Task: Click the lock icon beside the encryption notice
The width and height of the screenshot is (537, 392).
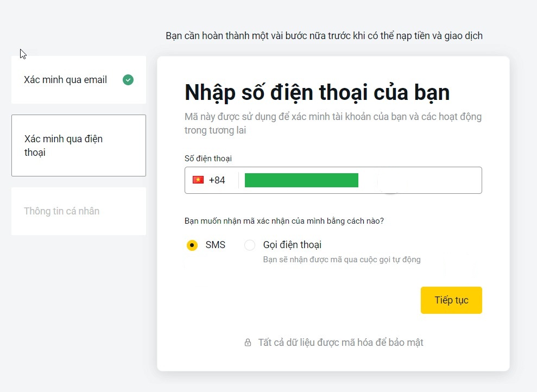Action: tap(248, 343)
